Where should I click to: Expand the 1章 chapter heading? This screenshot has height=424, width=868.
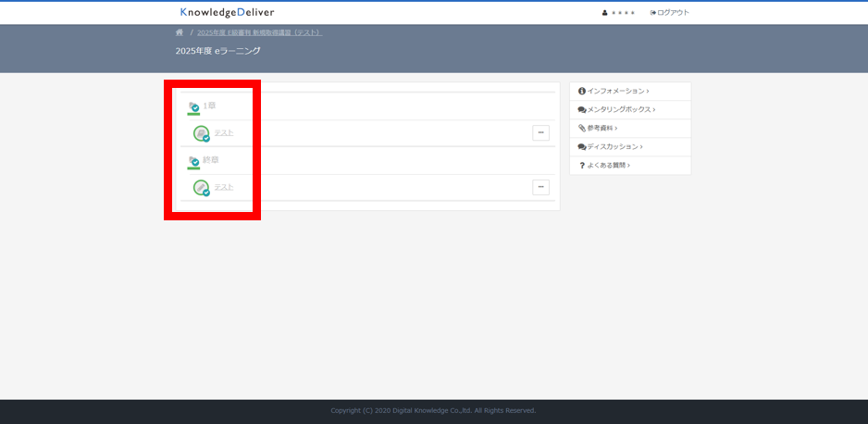tap(210, 106)
